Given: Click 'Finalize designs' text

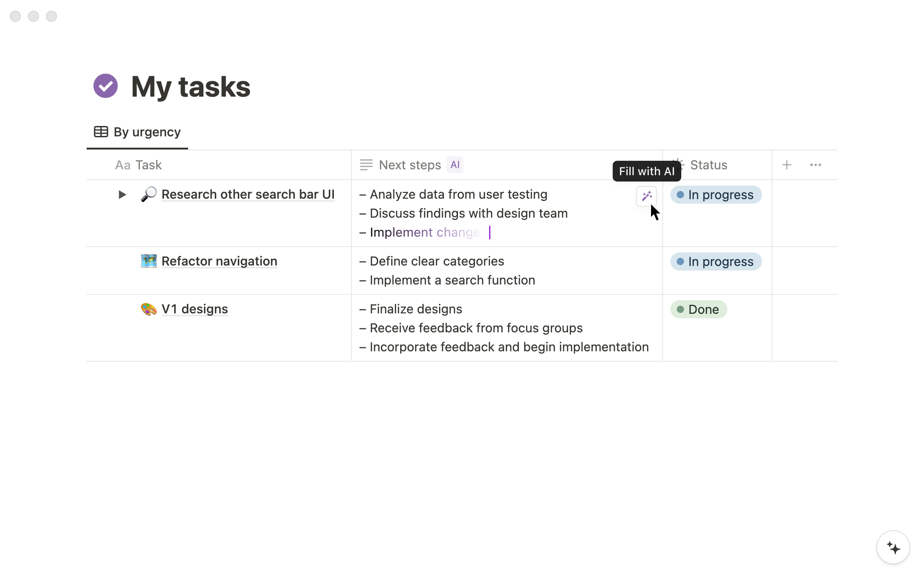Looking at the screenshot, I should click(416, 309).
